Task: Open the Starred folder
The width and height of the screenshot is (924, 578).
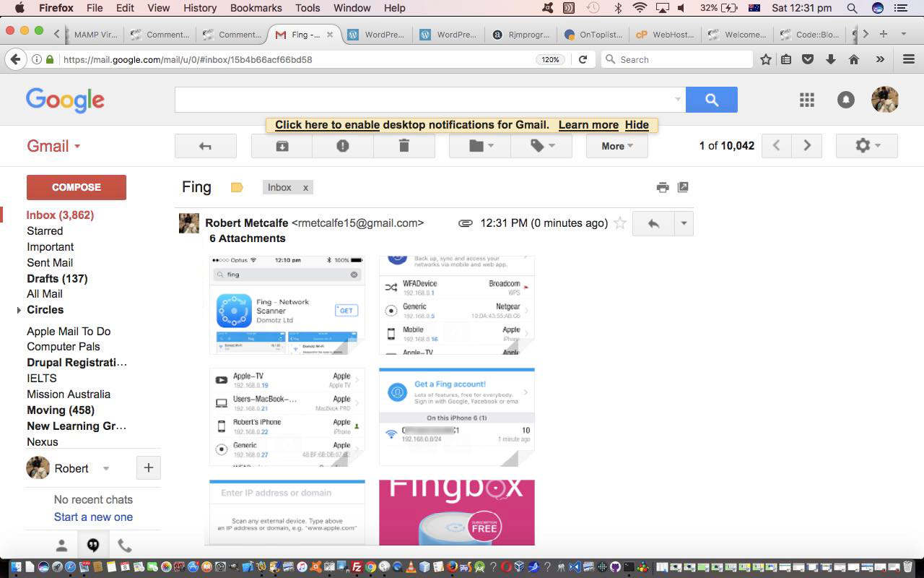Action: (45, 231)
